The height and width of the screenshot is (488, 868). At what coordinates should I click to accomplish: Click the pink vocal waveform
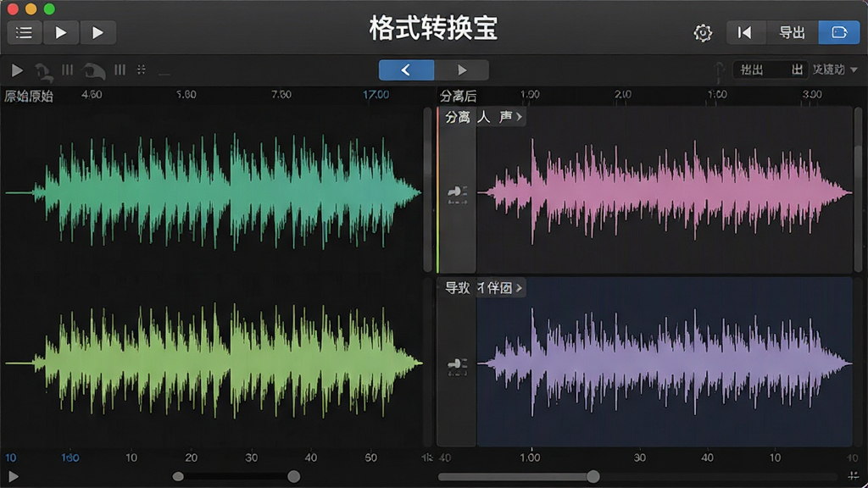[665, 192]
